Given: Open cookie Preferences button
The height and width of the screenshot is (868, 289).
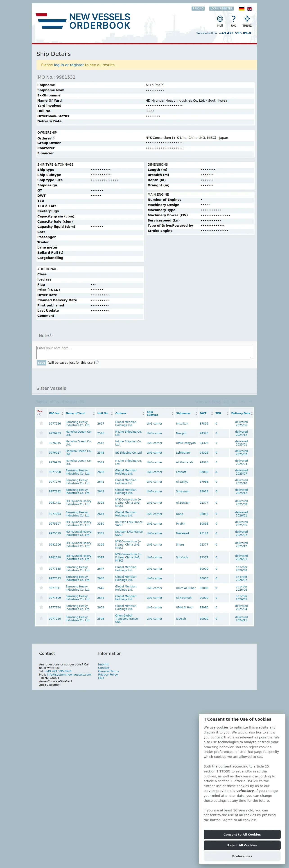Looking at the screenshot, I should tap(242, 856).
